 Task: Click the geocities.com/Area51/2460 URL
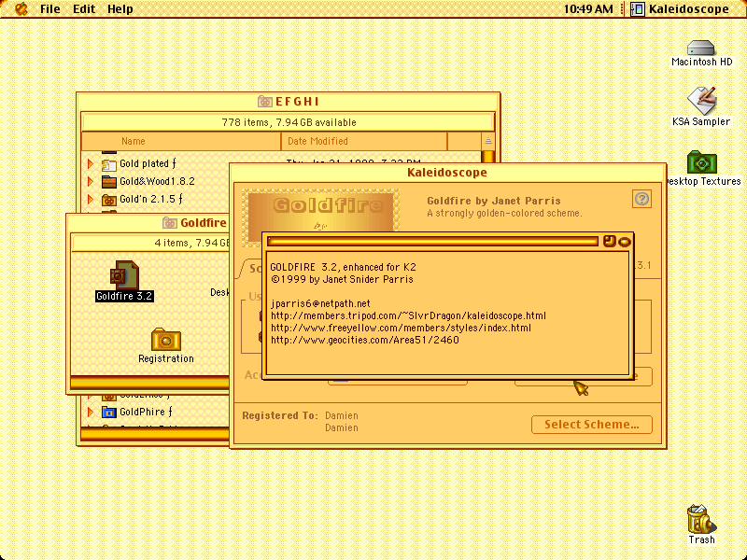[x=364, y=340]
